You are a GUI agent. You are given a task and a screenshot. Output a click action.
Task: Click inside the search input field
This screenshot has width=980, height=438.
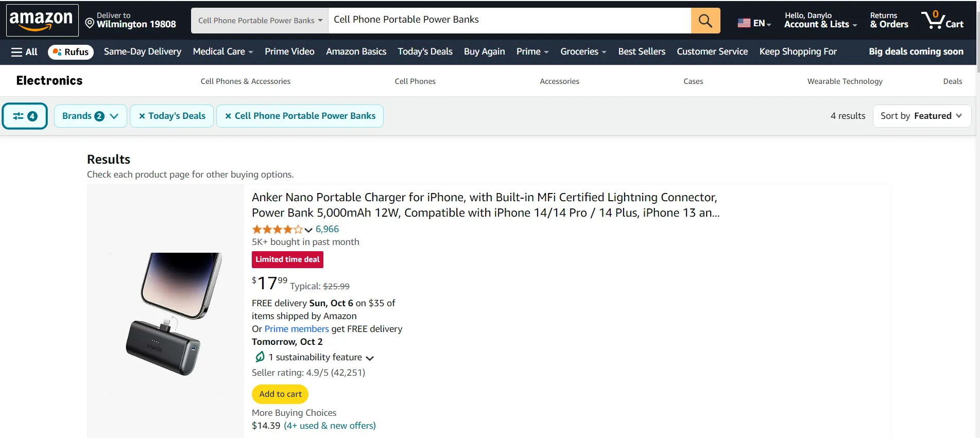click(x=510, y=20)
